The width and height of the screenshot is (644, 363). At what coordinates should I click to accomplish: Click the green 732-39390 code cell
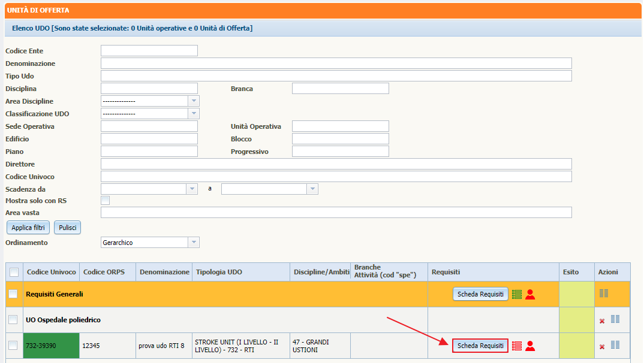pyautogui.click(x=52, y=346)
